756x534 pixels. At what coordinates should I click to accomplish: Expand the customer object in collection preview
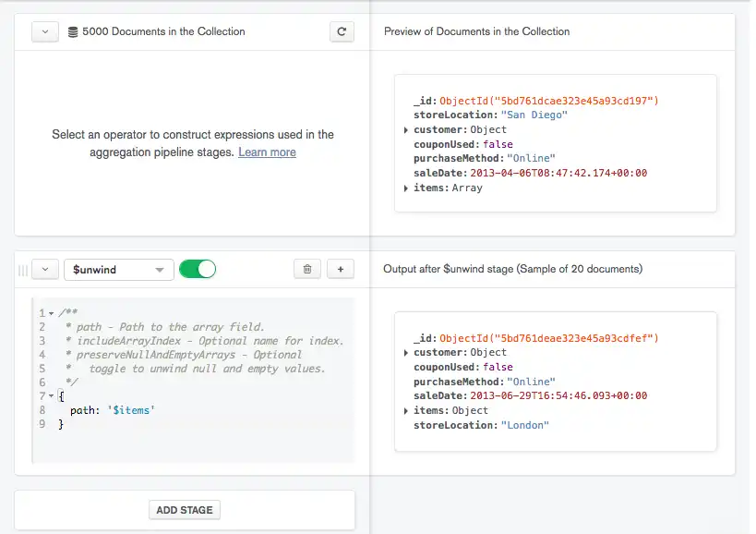(407, 130)
